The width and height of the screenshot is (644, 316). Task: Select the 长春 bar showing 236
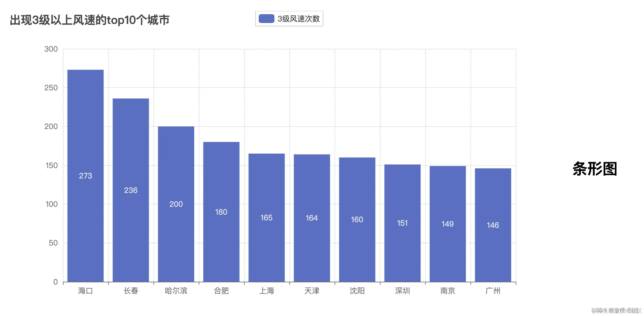pos(130,189)
